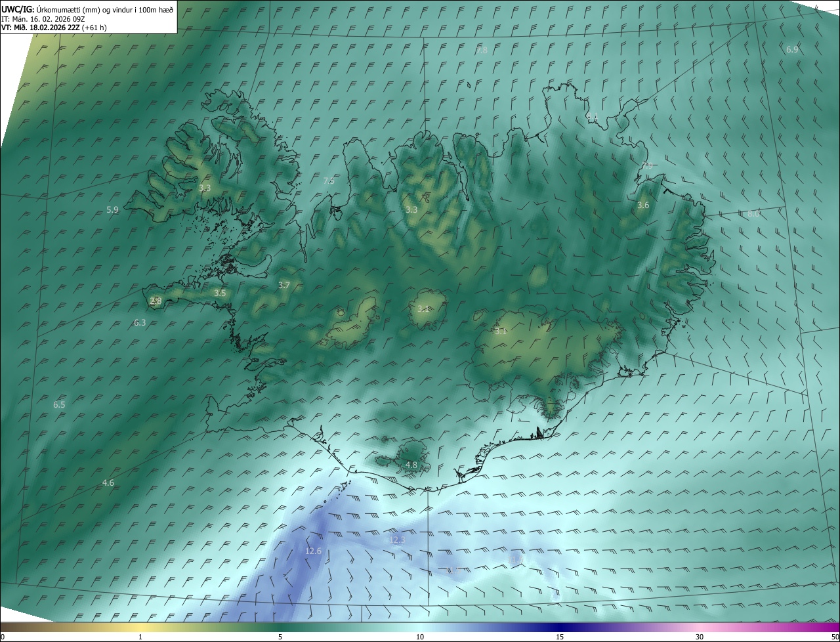Click the color scale label 30
Image resolution: width=840 pixels, height=642 pixels.
coord(700,637)
